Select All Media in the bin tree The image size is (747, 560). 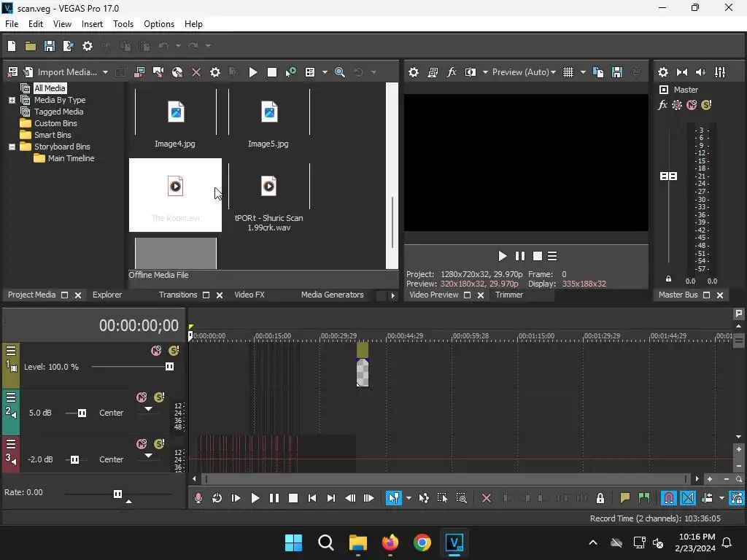(x=50, y=88)
